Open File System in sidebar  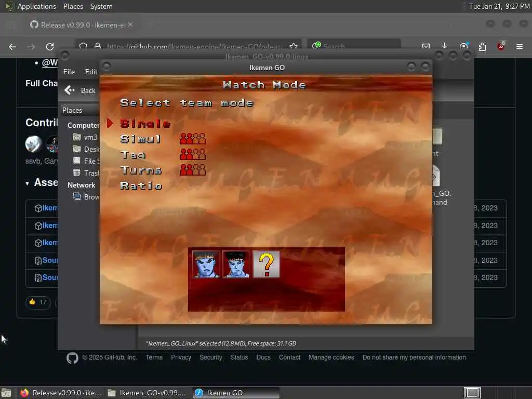point(86,161)
